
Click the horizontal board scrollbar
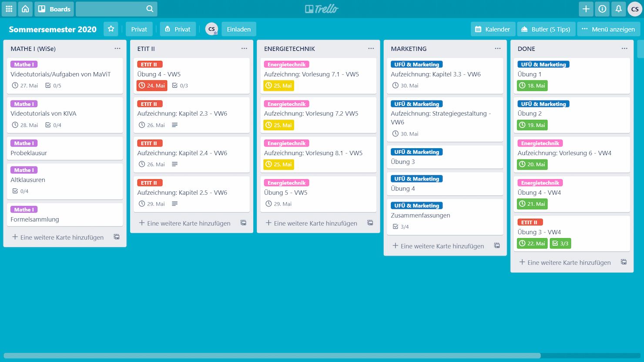click(x=272, y=355)
